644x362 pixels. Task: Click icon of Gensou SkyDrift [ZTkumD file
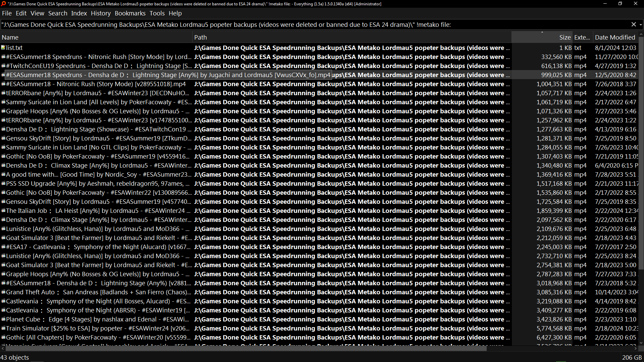click(x=3, y=138)
